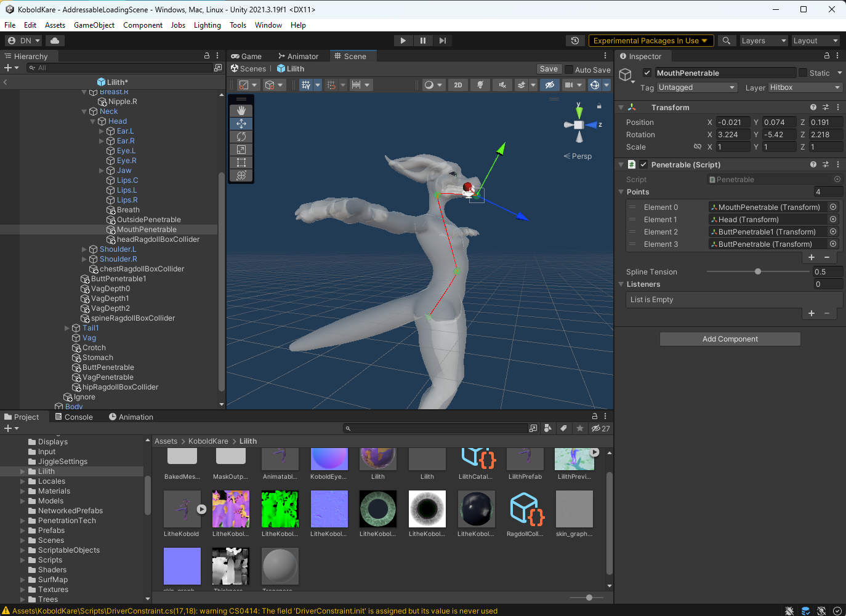Switch to the Animator tab
The height and width of the screenshot is (616, 846).
tap(299, 56)
